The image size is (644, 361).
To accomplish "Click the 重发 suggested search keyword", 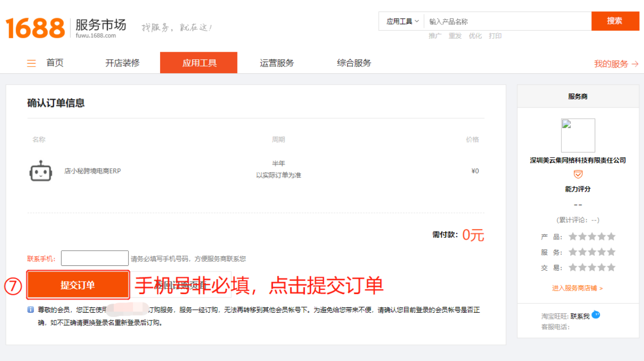I will (x=455, y=36).
